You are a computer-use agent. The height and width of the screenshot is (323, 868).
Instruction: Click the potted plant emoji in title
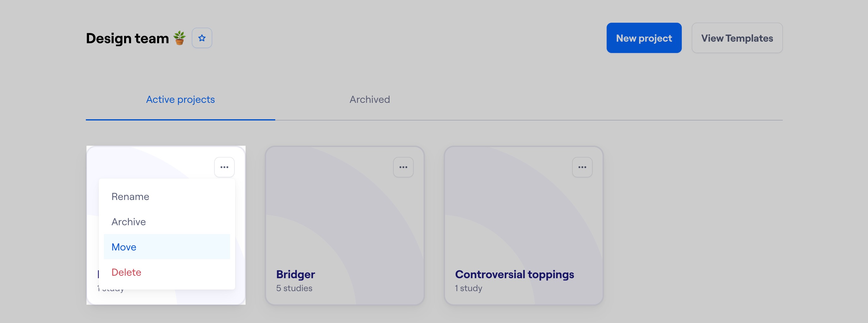(179, 38)
